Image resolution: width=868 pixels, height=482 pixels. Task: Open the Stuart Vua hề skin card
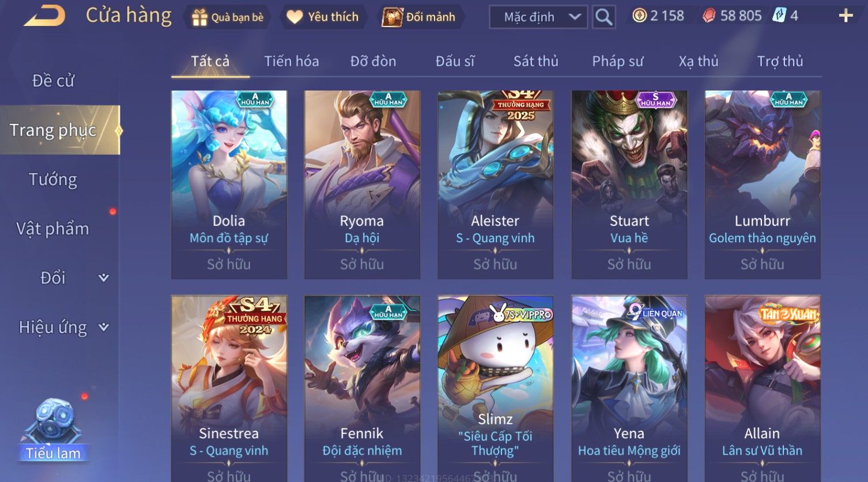(629, 184)
